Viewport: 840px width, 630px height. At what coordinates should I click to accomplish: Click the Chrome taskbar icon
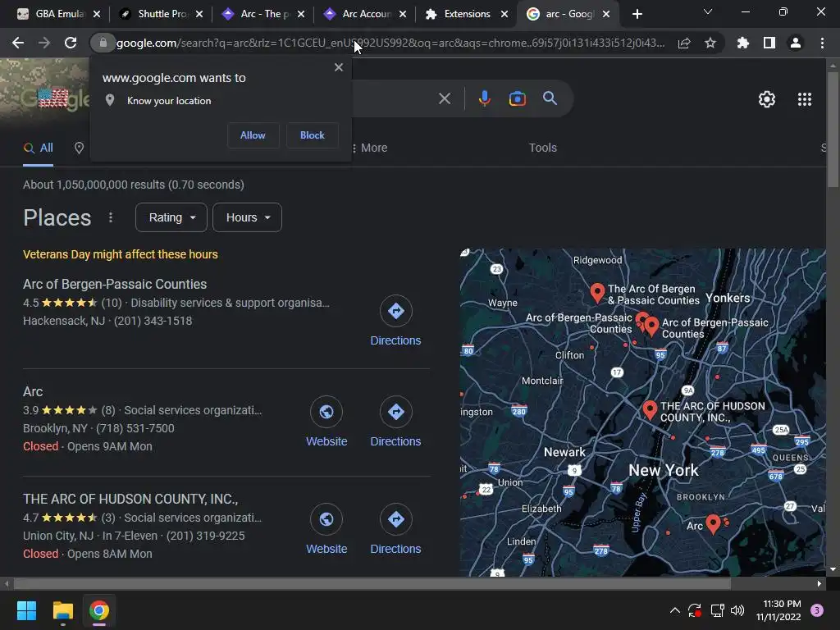click(99, 610)
